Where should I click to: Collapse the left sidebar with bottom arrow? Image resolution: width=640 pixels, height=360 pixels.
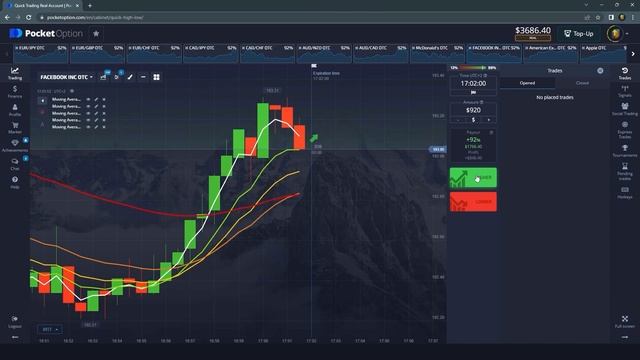[x=15, y=337]
